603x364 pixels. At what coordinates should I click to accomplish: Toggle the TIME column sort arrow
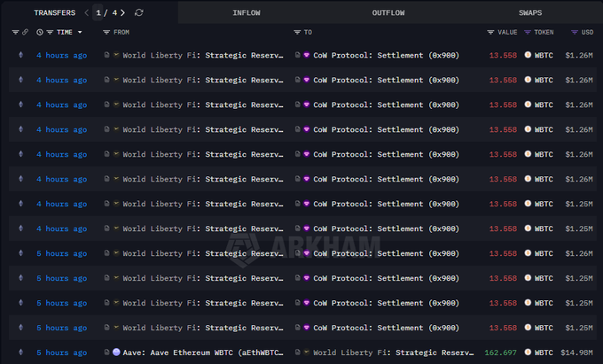(80, 32)
